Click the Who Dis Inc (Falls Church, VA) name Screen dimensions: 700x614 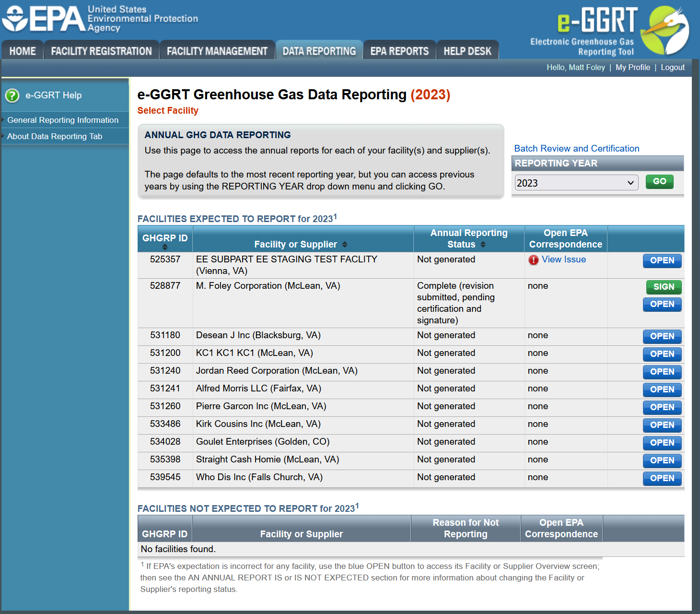coord(259,477)
